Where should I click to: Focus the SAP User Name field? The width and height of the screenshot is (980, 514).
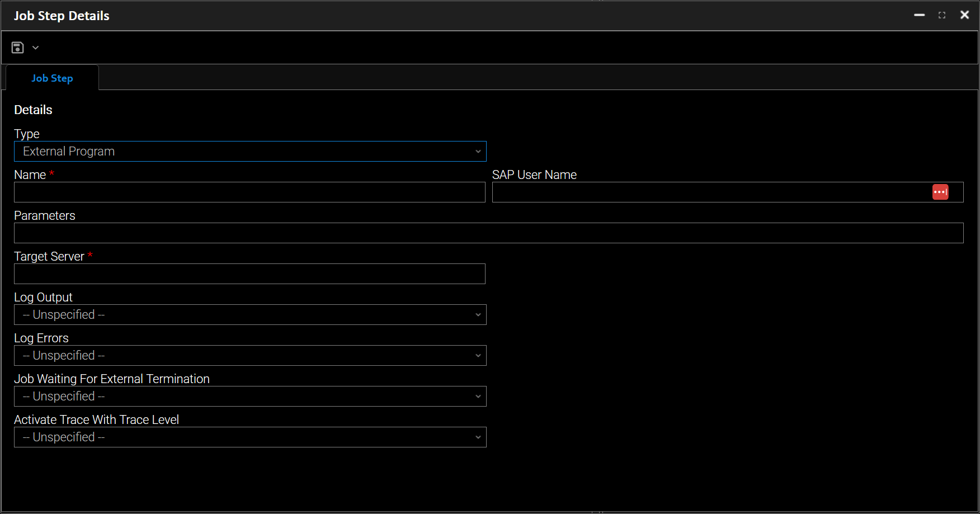(x=710, y=192)
